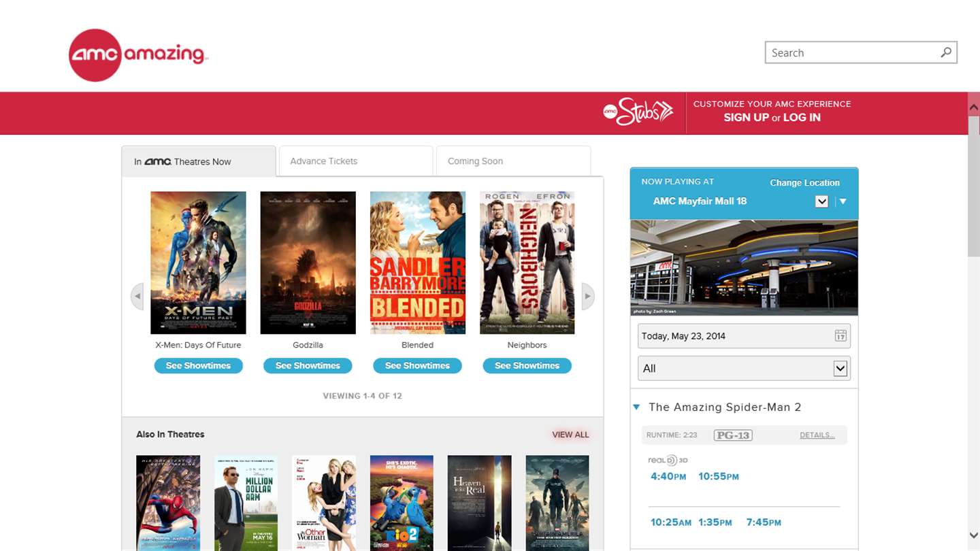Open the theatre selection dropdown arrow
This screenshot has width=980, height=551.
coord(821,201)
